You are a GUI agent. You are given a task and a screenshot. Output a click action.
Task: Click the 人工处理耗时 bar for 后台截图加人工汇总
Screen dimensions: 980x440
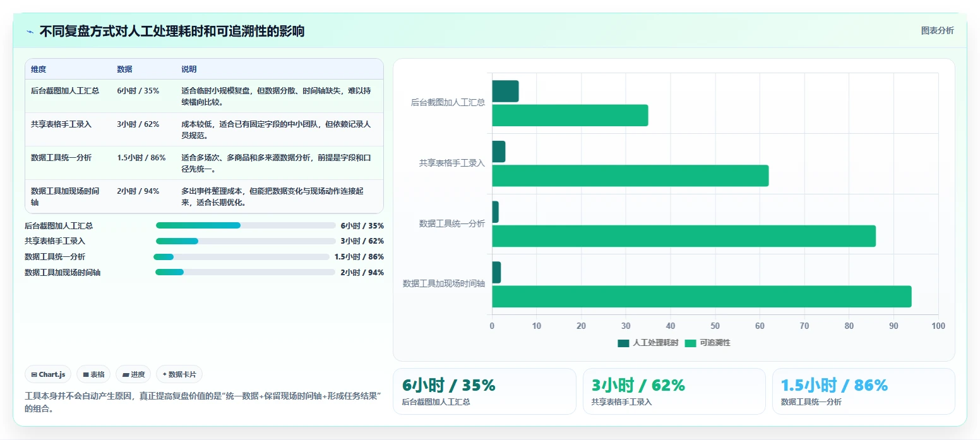coord(505,92)
